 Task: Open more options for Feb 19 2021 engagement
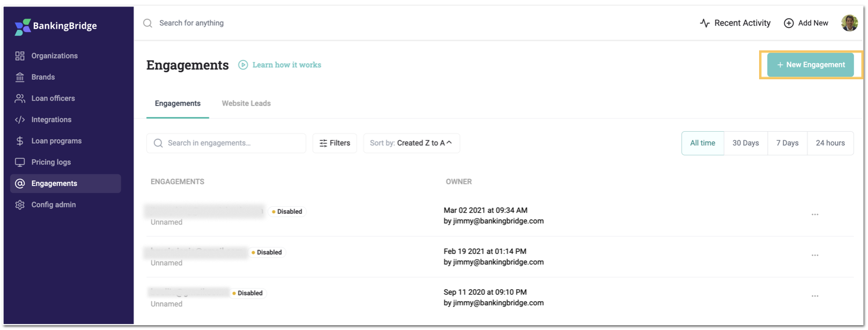click(815, 255)
